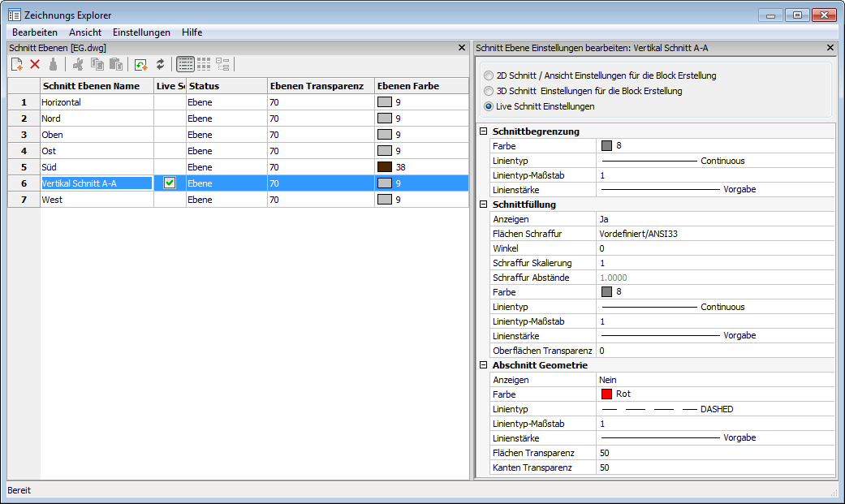This screenshot has height=504, width=845.
Task: Click the Flächen Transparenz value 50
Action: click(715, 453)
